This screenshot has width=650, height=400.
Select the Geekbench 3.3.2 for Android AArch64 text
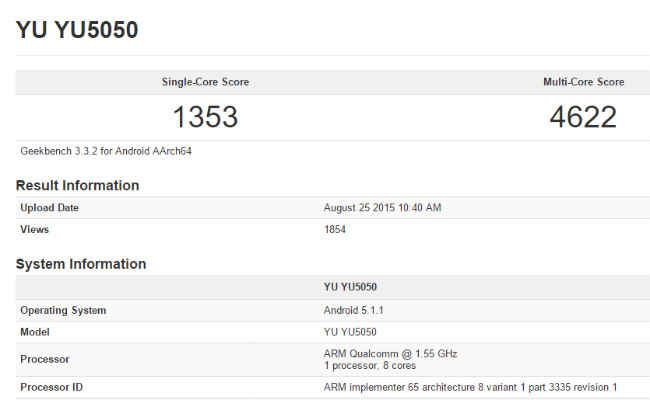(106, 151)
